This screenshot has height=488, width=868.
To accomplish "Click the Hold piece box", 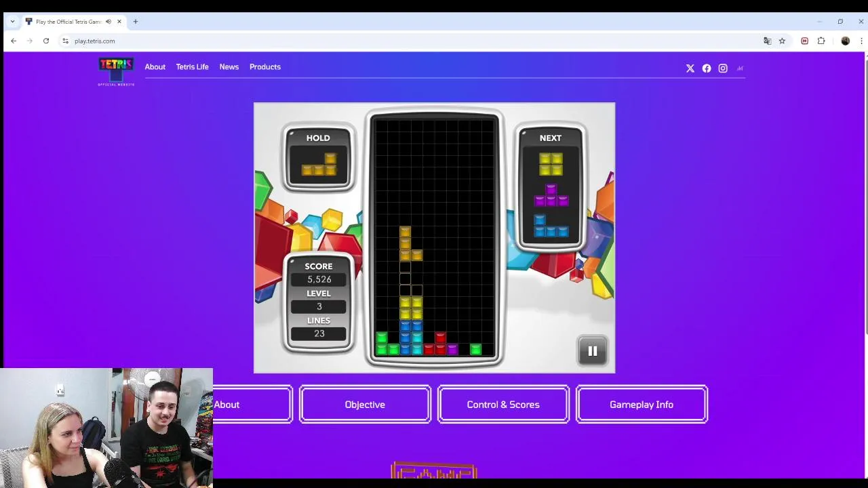I will (318, 157).
